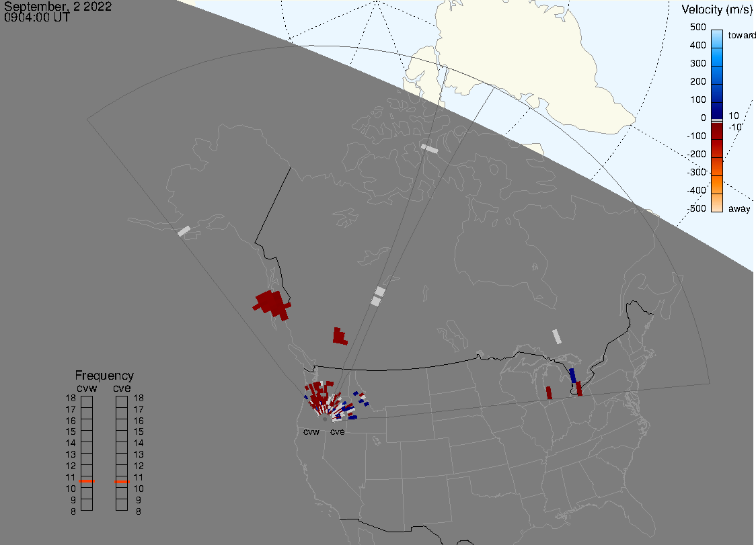Click the timestamp "0904:00 UT"
756x545 pixels.
[36, 17]
